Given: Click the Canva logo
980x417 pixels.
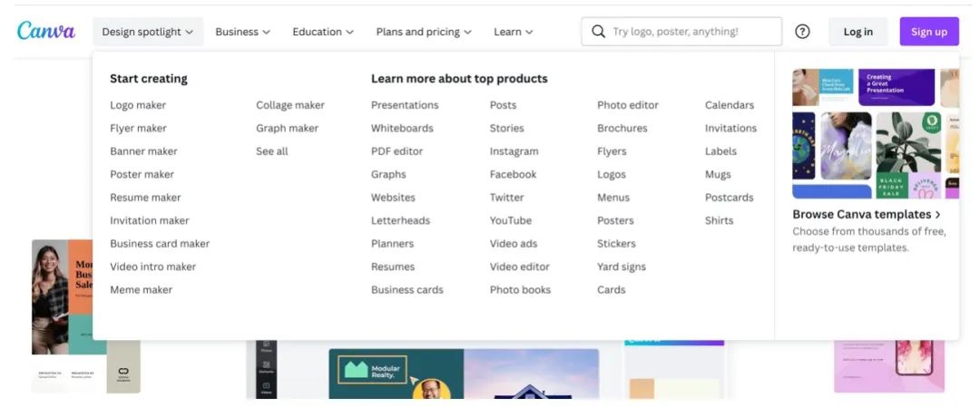Looking at the screenshot, I should pos(45,31).
